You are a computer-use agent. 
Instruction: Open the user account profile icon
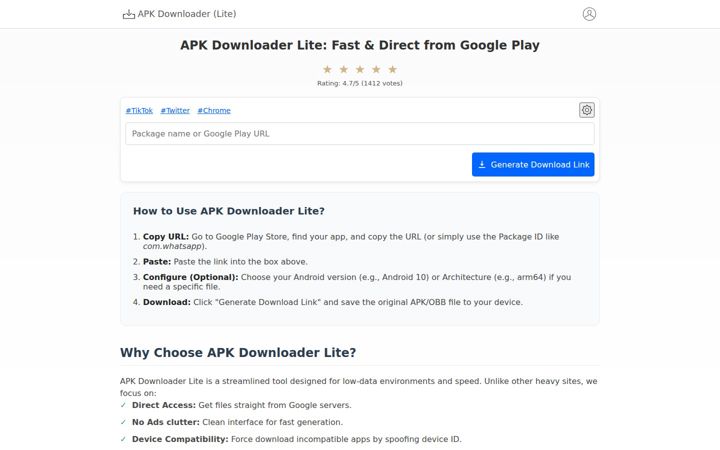pos(589,14)
